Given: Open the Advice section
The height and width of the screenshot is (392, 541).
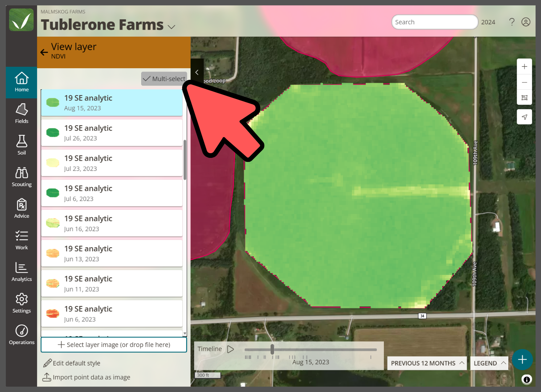Looking at the screenshot, I should [x=21, y=209].
